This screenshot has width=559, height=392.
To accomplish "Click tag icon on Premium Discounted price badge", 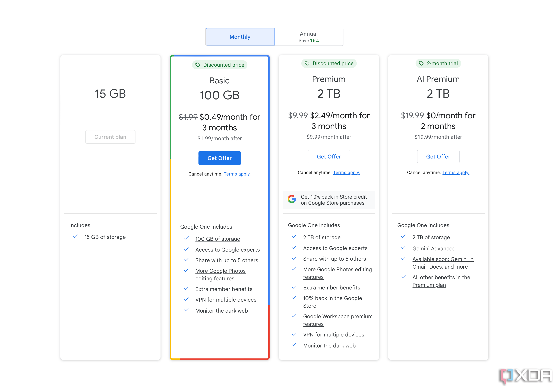I will pos(307,64).
